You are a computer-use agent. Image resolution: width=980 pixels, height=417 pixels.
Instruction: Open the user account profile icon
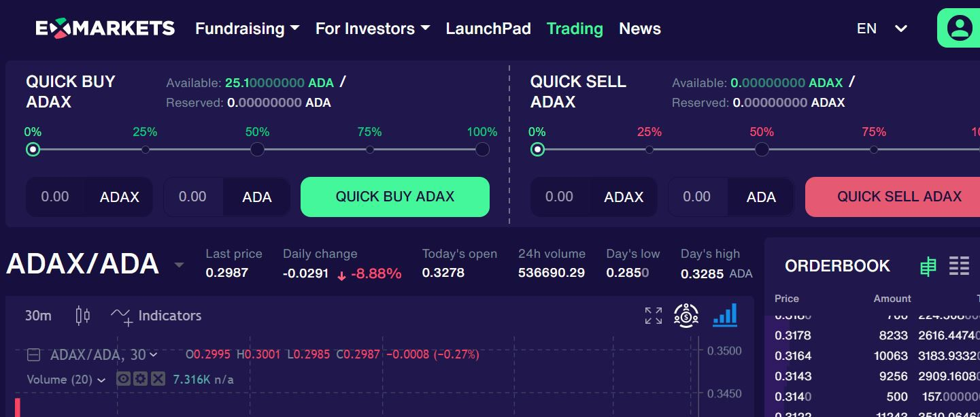pyautogui.click(x=960, y=28)
